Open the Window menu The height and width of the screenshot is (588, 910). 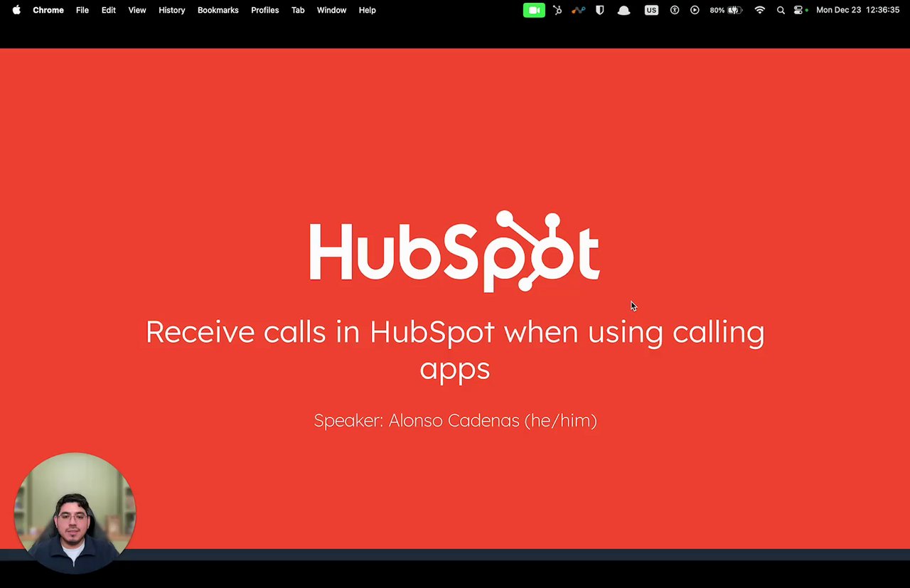[331, 10]
